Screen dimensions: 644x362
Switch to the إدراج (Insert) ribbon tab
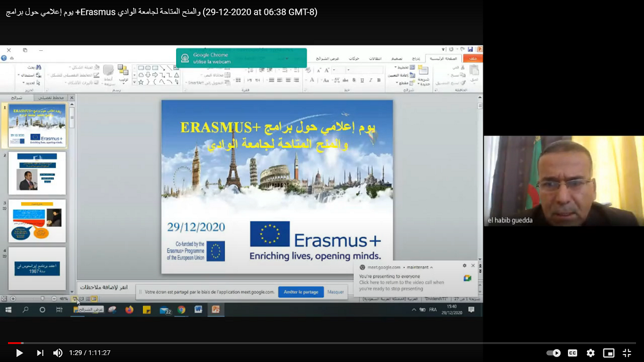point(416,59)
